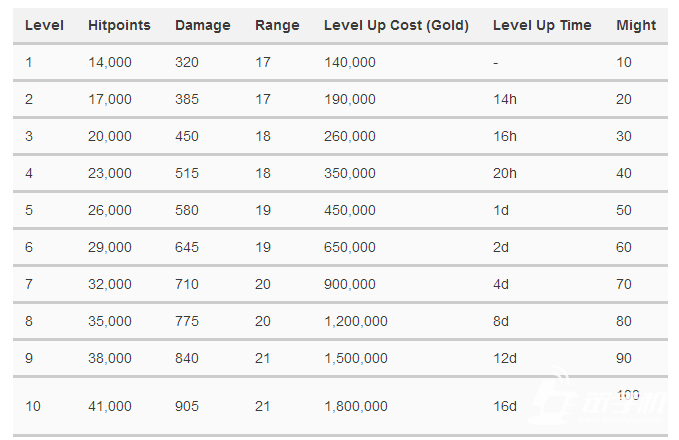Select the 650,000 gold cost cell
This screenshot has width=679, height=440.
pyautogui.click(x=350, y=247)
